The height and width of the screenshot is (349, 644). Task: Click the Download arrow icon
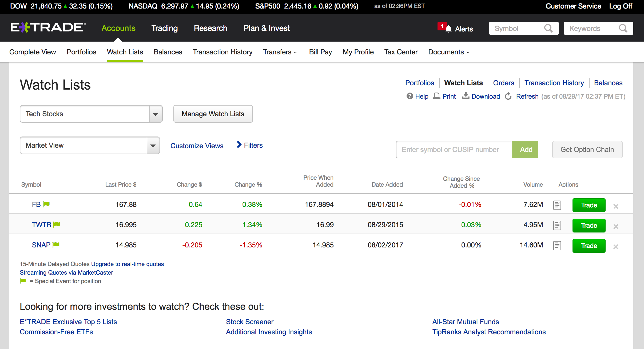466,96
